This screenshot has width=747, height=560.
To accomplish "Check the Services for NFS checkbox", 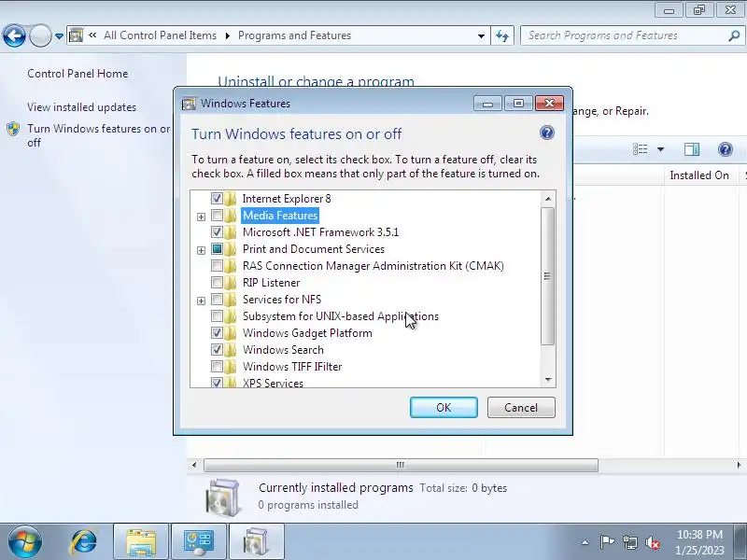I will pos(217,299).
